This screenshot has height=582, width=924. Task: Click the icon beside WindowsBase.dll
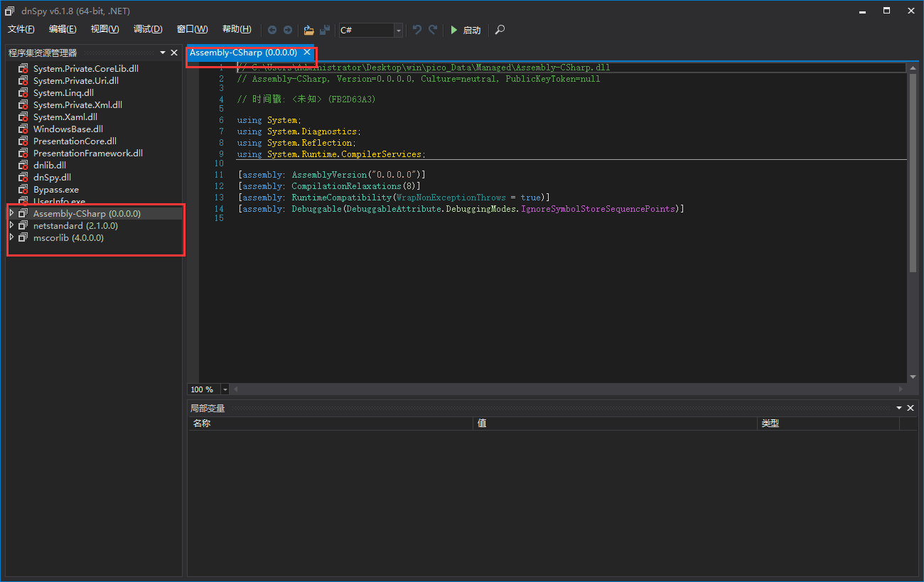click(23, 129)
